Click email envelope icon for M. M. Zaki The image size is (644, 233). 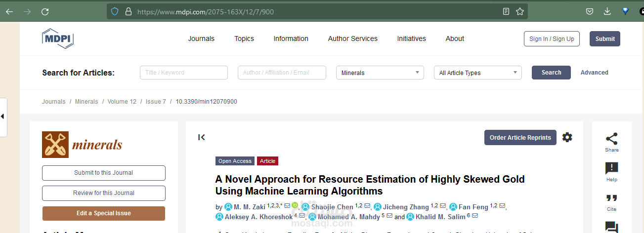tap(287, 205)
